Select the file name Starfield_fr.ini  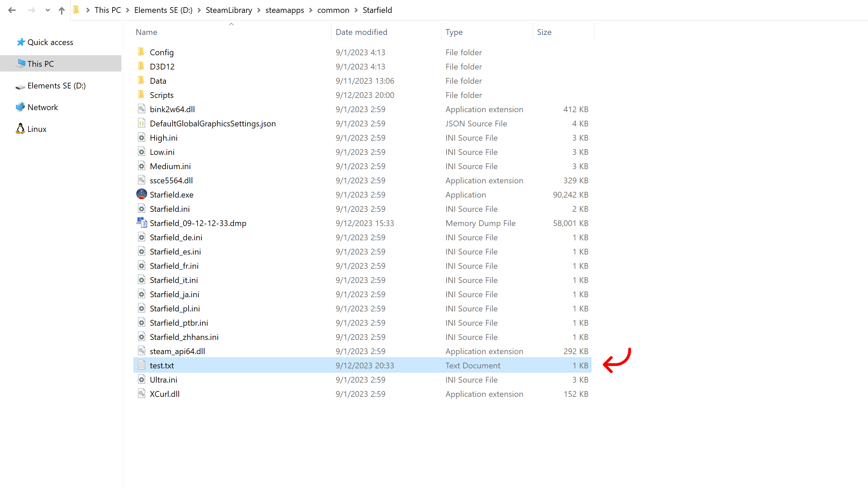point(174,266)
